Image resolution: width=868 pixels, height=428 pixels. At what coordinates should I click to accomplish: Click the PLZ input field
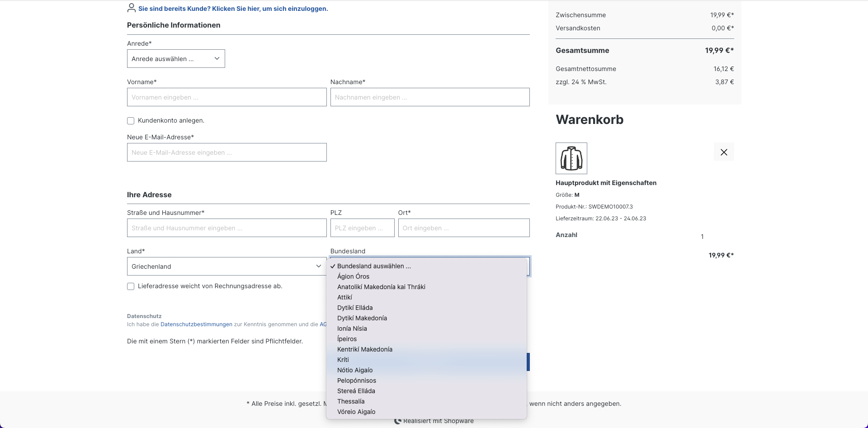pyautogui.click(x=362, y=228)
